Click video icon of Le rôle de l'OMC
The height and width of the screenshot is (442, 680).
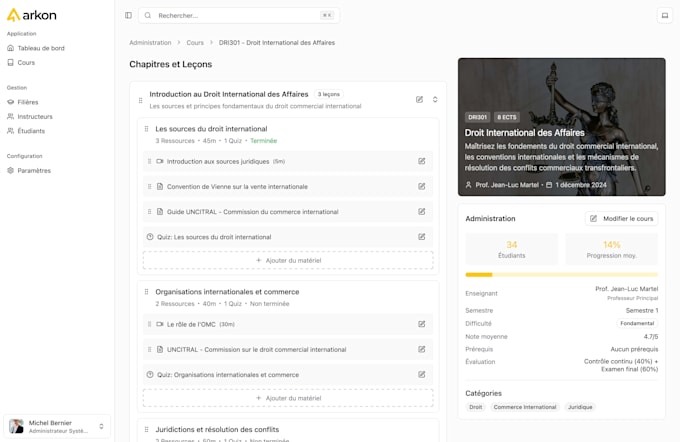tap(160, 324)
